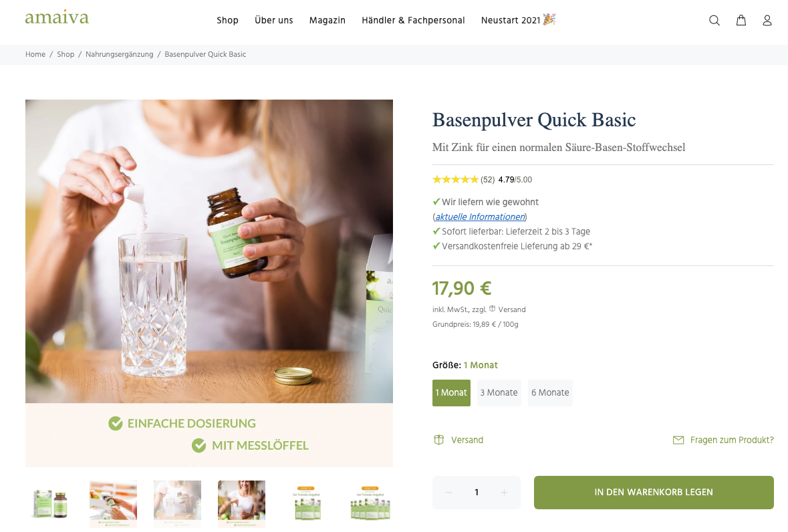Select the first product packaging thumbnail
This screenshot has height=532, width=788.
49,504
